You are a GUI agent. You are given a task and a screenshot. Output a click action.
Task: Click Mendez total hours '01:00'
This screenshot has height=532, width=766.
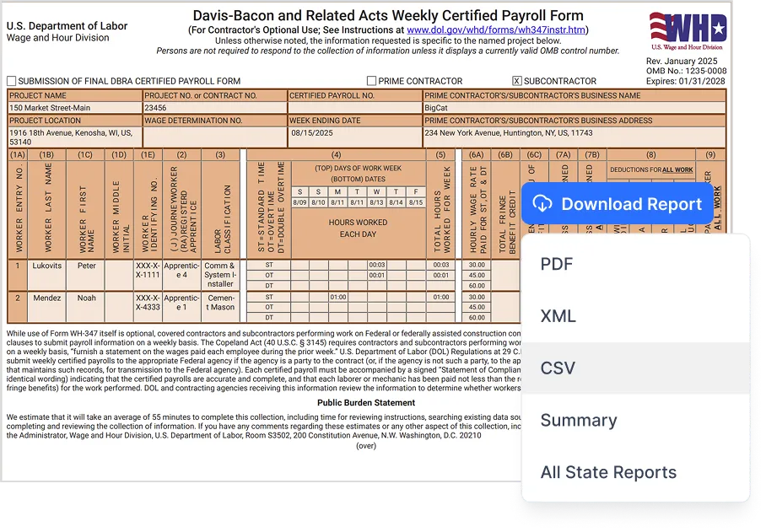tap(441, 297)
